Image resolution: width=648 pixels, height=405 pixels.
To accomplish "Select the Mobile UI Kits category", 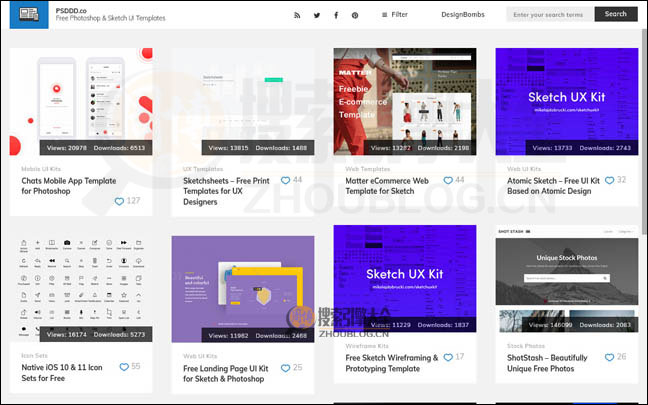I will [x=42, y=169].
